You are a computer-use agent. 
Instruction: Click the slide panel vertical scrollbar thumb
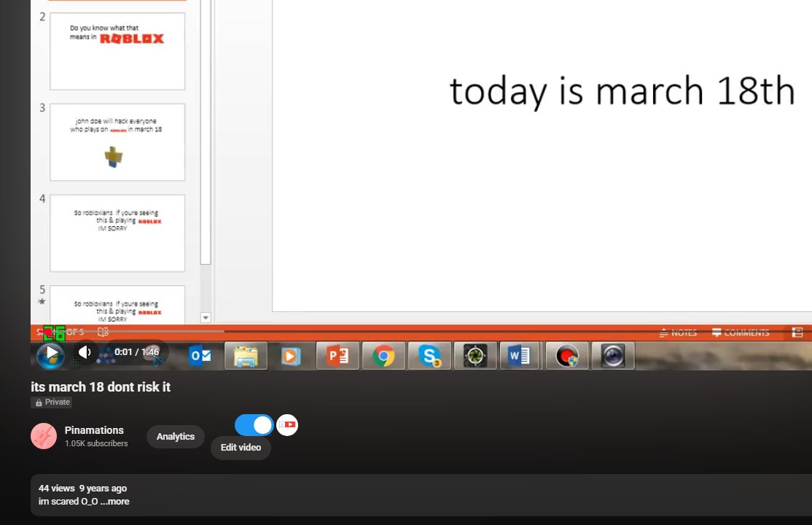(x=206, y=132)
